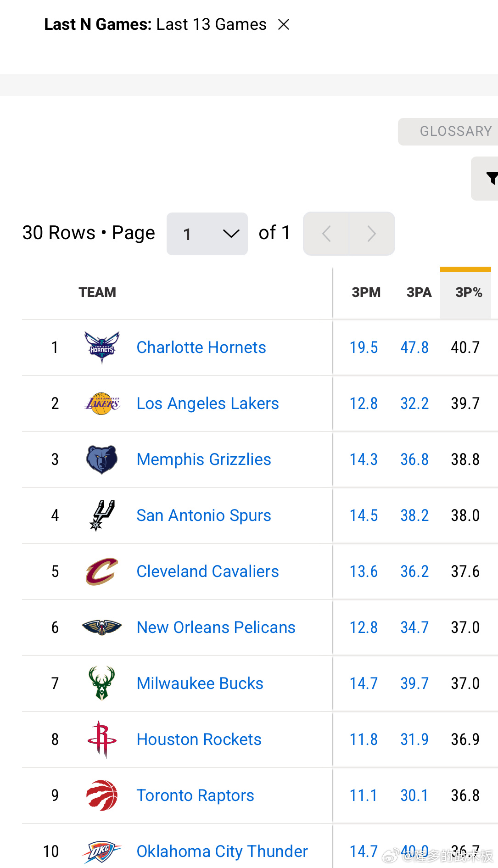Open the New Orleans Pelicans team link
The width and height of the screenshot is (498, 868).
click(x=216, y=627)
